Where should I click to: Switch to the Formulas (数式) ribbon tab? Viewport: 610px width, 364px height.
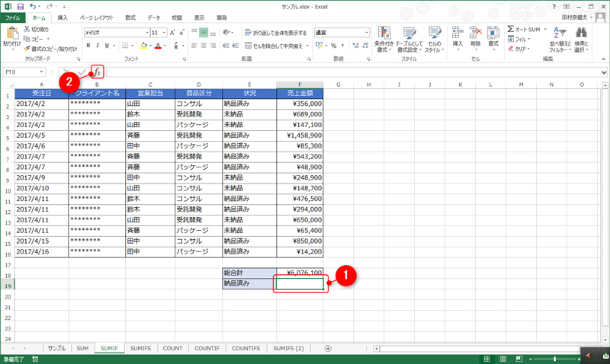tap(130, 18)
